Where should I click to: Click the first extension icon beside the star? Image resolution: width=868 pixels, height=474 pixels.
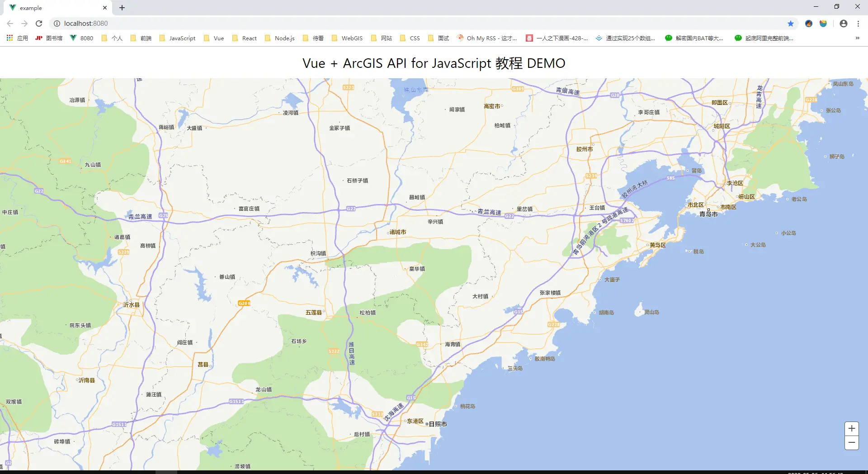click(x=809, y=24)
